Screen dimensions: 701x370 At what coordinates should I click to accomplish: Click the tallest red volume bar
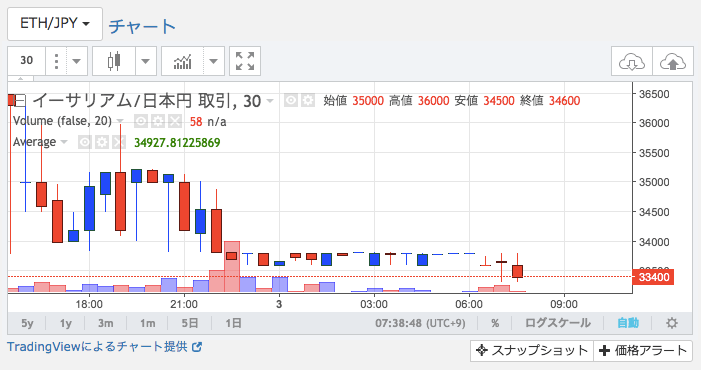click(232, 267)
